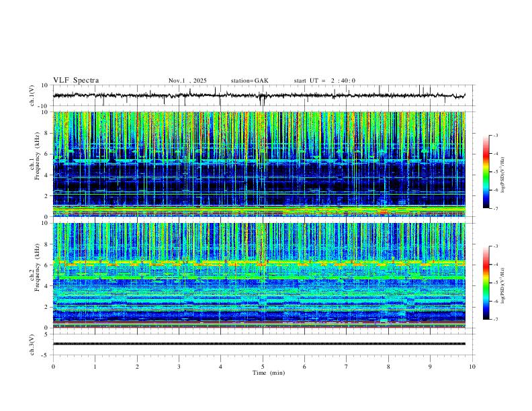Image resolution: width=532 pixels, height=411 pixels.
Task: Click the ch.3 axis "-5" tick label
Action: 46,355
